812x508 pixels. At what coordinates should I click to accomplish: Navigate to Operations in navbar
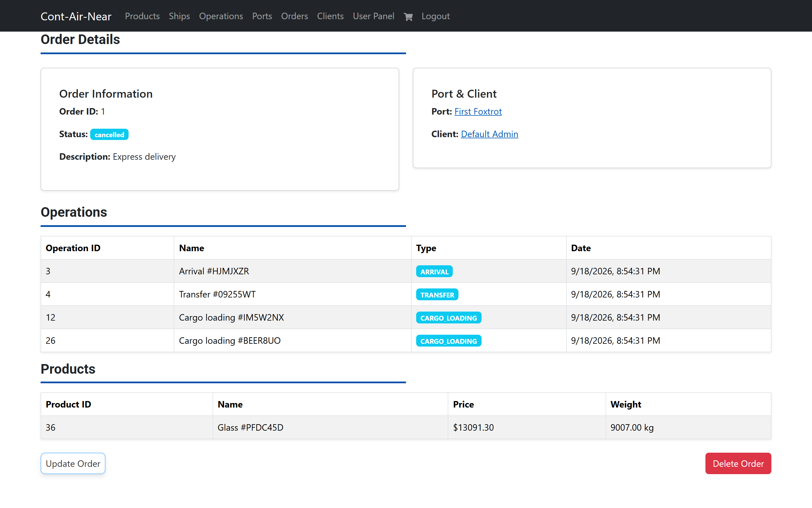221,16
